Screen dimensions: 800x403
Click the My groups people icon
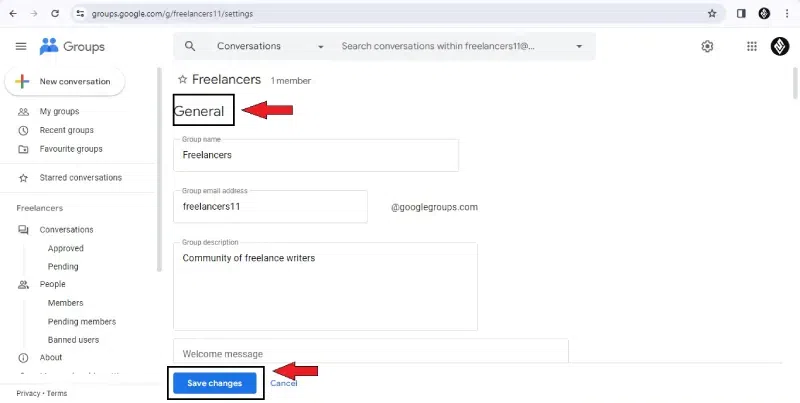pos(23,111)
